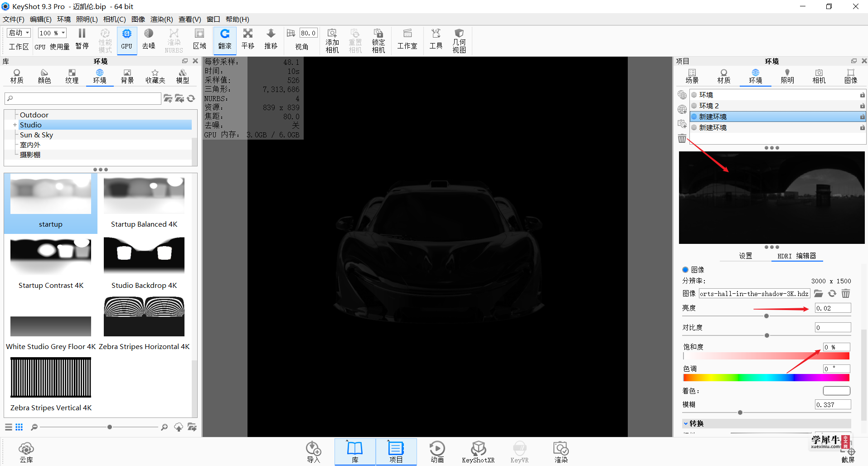This screenshot has height=466, width=868.
Task: Switch to 设置 sub-tab
Action: tap(746, 256)
